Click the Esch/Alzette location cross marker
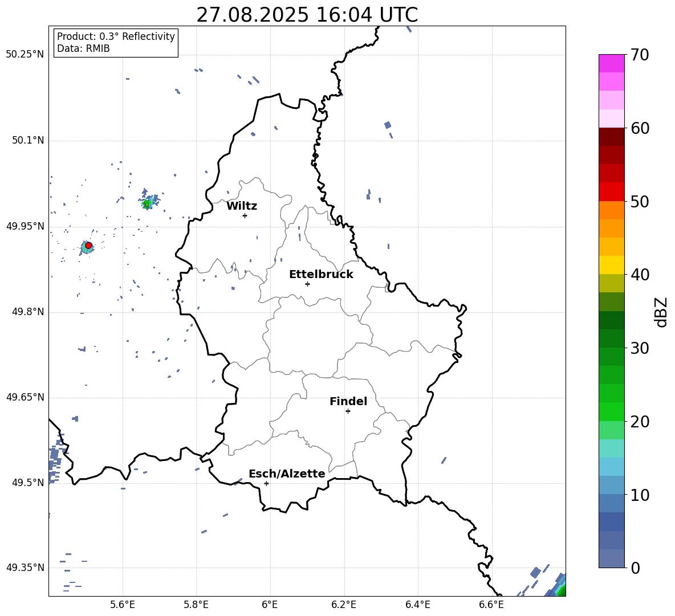 point(266,483)
